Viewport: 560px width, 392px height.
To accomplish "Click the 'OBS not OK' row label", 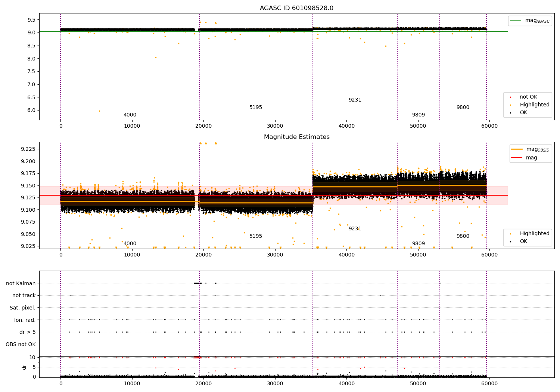I will pos(21,344).
